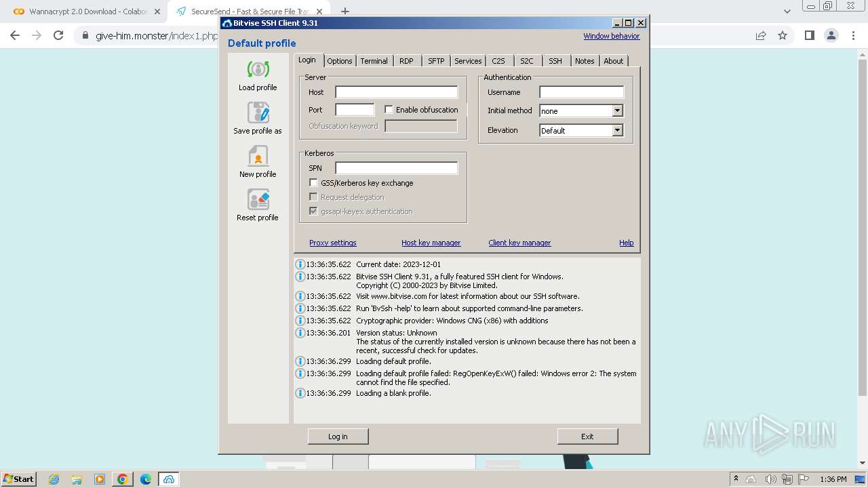
Task: Reload the Chrome page
Action: click(x=58, y=35)
